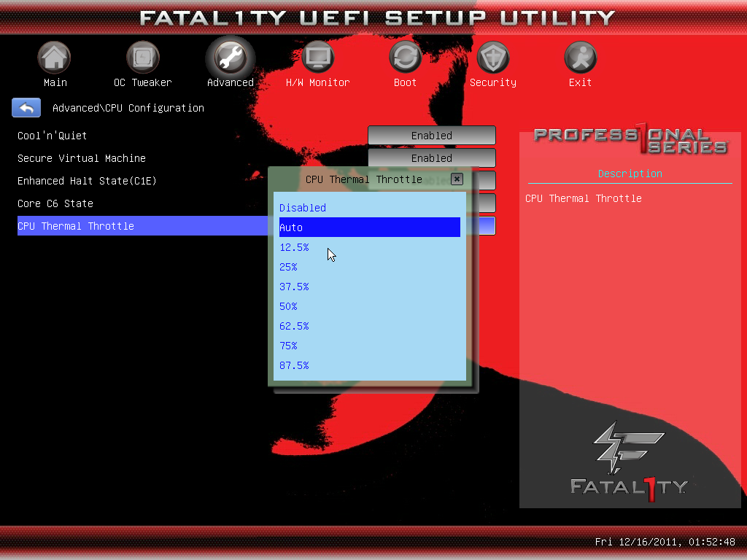
Task: Click the Advanced\CPU Configuration breadcrumb
Action: coord(128,108)
